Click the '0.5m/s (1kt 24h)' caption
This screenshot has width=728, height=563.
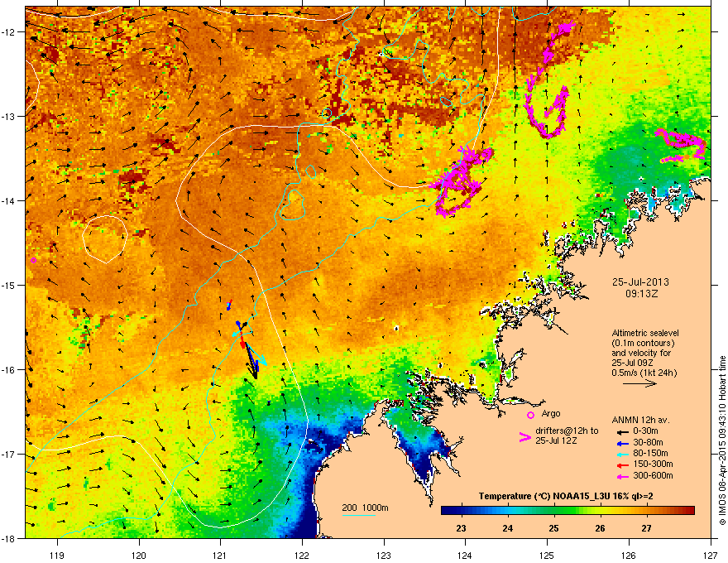click(x=644, y=373)
